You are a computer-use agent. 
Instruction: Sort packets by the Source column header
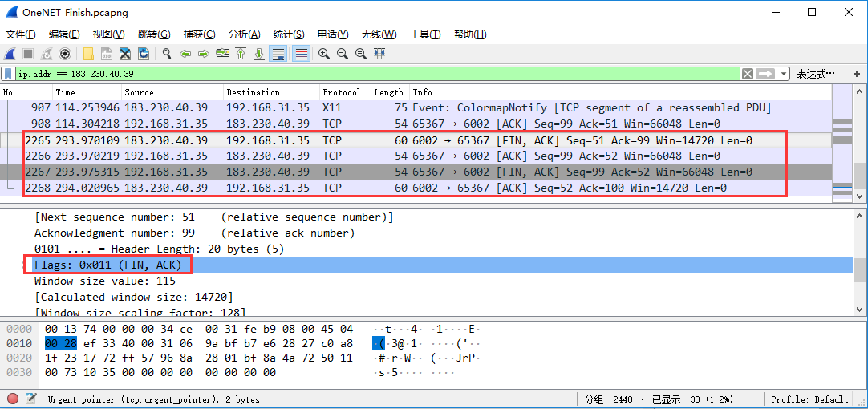[x=172, y=92]
